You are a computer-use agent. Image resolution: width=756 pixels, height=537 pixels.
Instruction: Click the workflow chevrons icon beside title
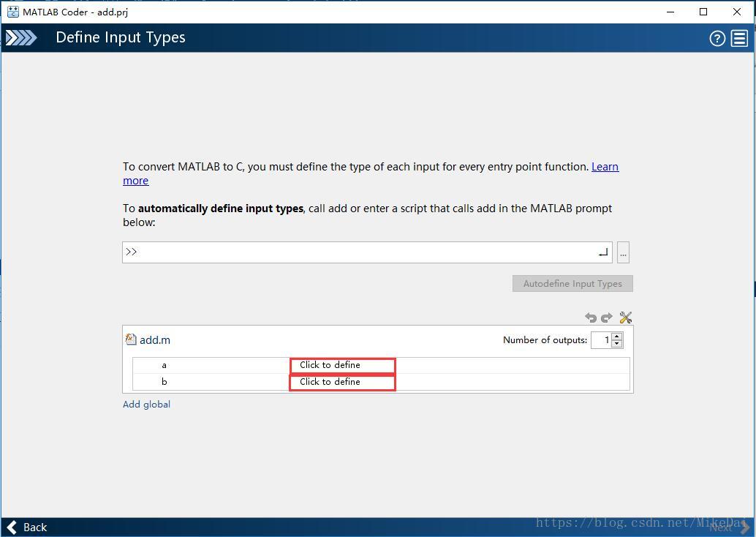pos(20,37)
